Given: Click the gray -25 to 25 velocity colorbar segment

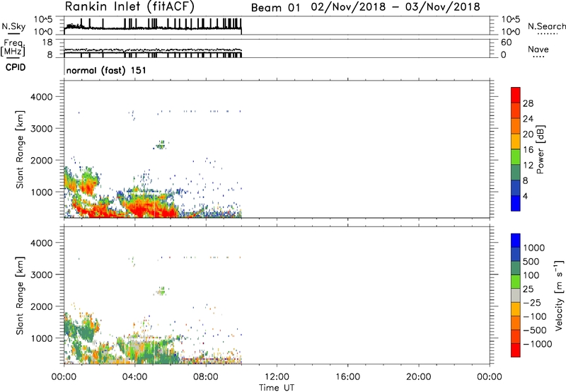Looking at the screenshot, I should [516, 296].
